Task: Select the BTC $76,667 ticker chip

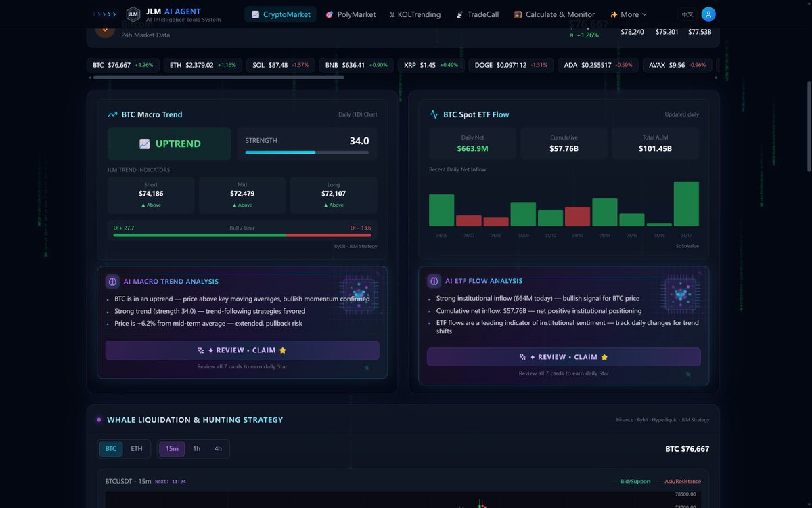Action: coord(122,65)
